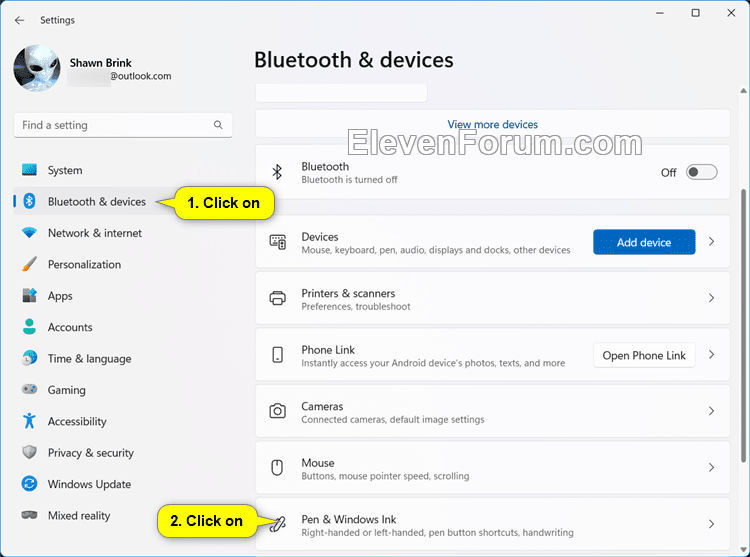The width and height of the screenshot is (750, 557).
Task: Expand the Devices row chevron
Action: pos(711,241)
